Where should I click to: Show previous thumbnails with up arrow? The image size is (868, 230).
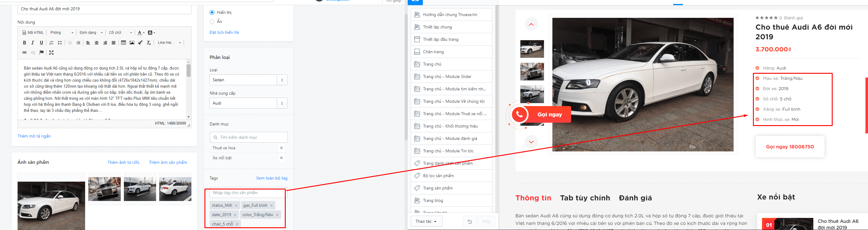pos(531,24)
